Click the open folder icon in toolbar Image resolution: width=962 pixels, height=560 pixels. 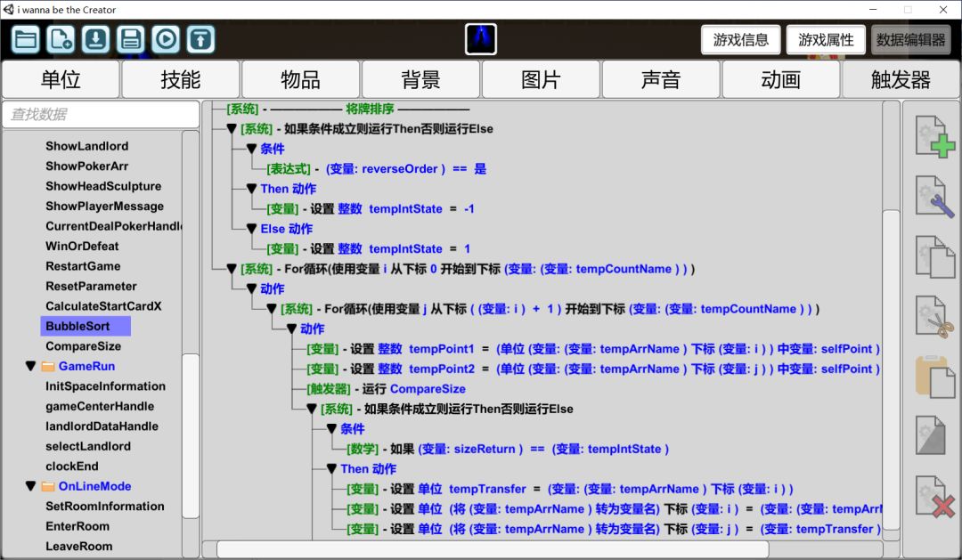(26, 39)
